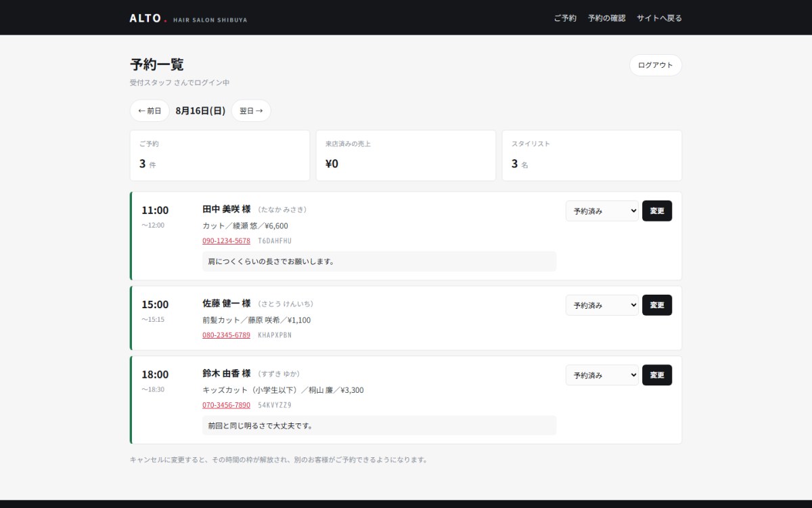This screenshot has height=508, width=812.
Task: Call phone number 070-3456-7890
Action: point(226,405)
